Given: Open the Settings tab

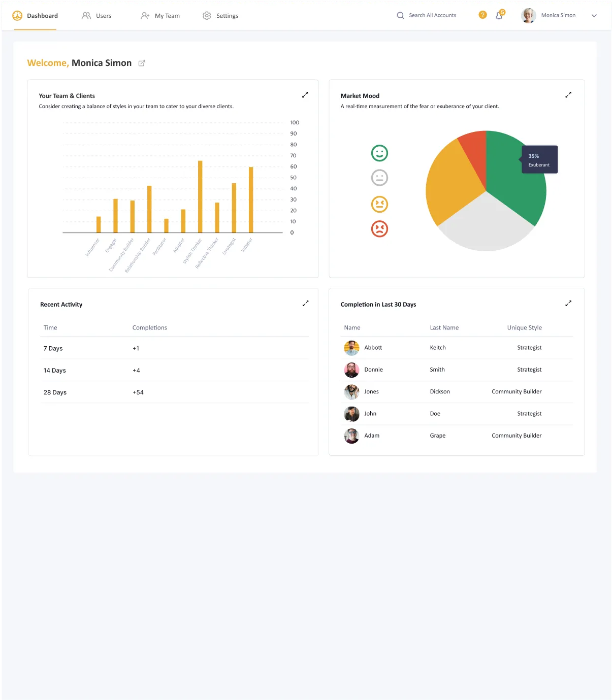Looking at the screenshot, I should click(x=220, y=16).
